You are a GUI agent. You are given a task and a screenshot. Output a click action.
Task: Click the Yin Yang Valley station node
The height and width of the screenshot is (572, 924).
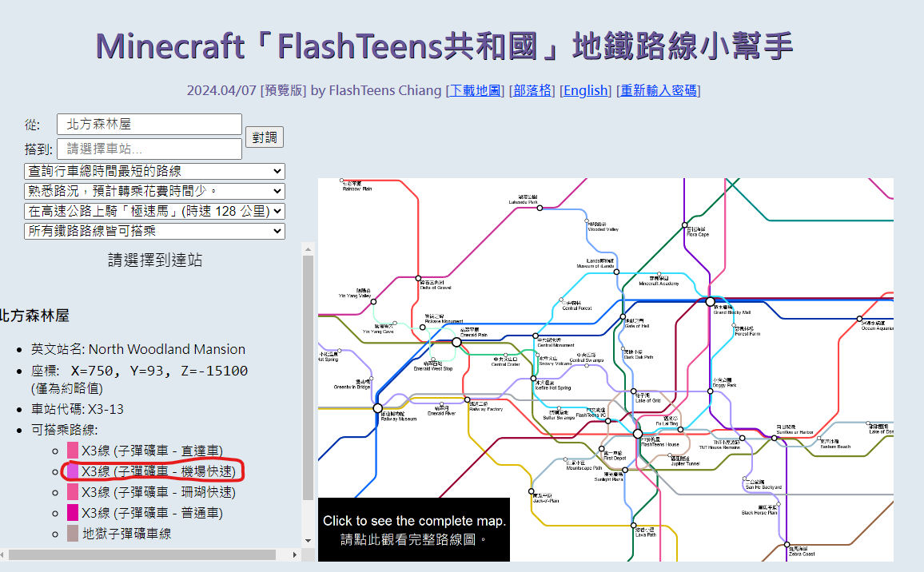click(373, 302)
